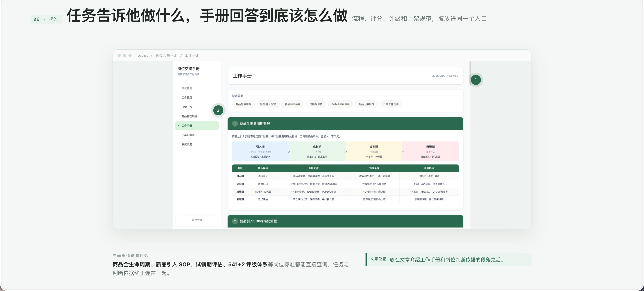Viewport: 644px width, 291px height.
Task: Click the 阶段 column header
Action: tap(240, 168)
